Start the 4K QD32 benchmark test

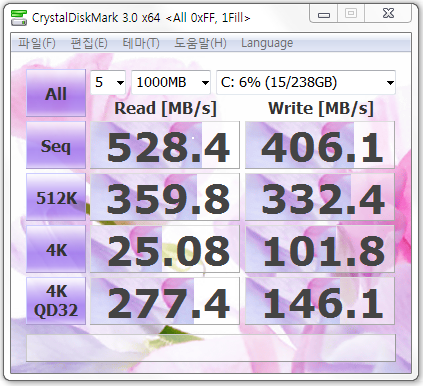click(56, 301)
